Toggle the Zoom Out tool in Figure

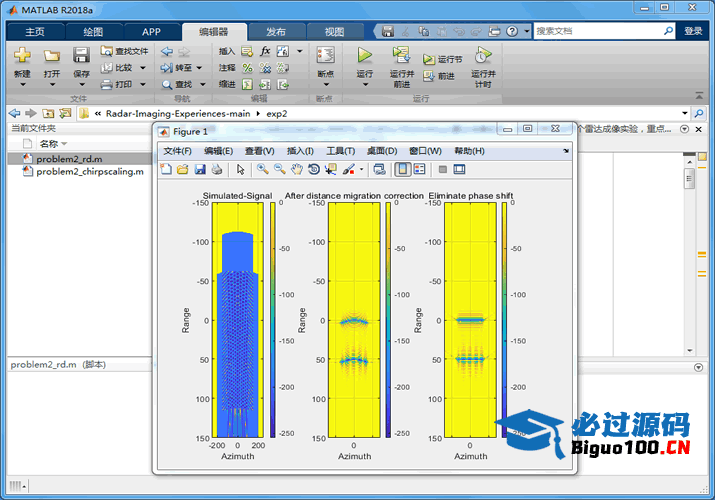pos(280,170)
